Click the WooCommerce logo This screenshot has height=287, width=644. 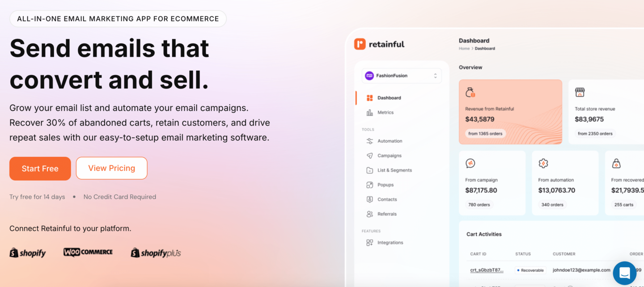click(x=88, y=252)
